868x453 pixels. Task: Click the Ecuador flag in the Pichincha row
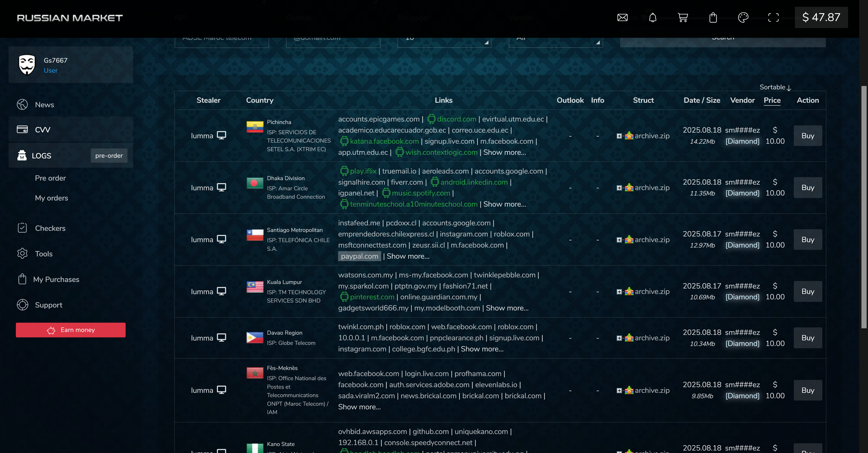coord(255,127)
